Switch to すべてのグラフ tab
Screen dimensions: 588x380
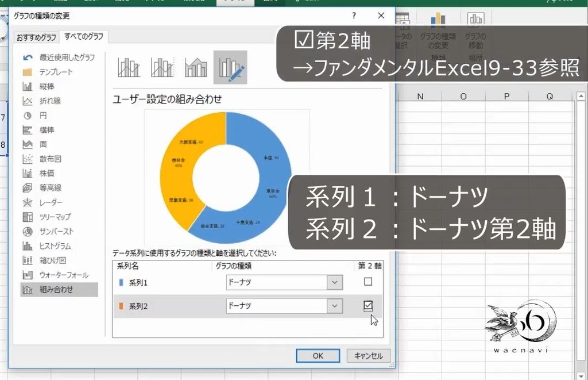pyautogui.click(x=84, y=36)
